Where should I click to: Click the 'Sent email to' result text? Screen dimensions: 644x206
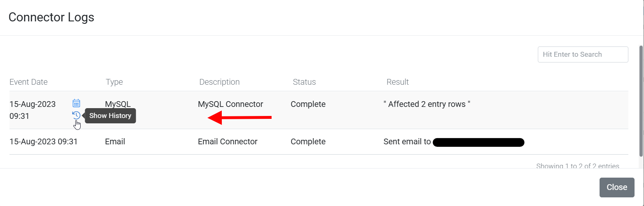407,141
